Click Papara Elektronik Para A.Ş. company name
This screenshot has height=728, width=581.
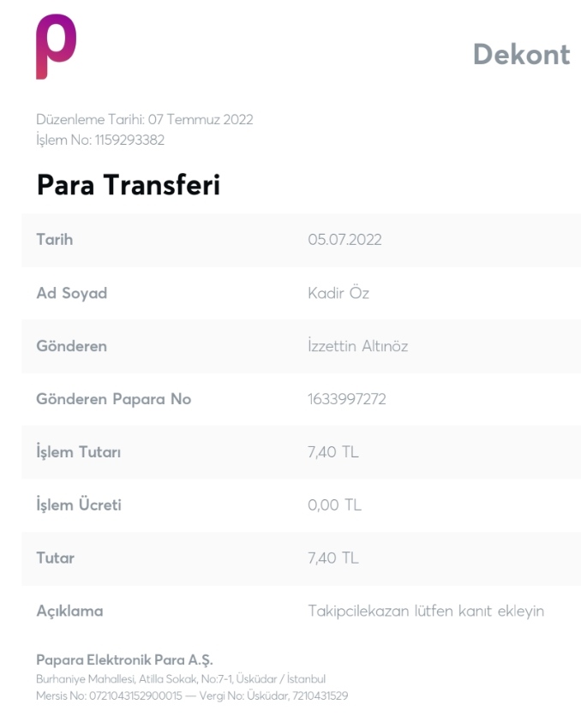coord(124,659)
